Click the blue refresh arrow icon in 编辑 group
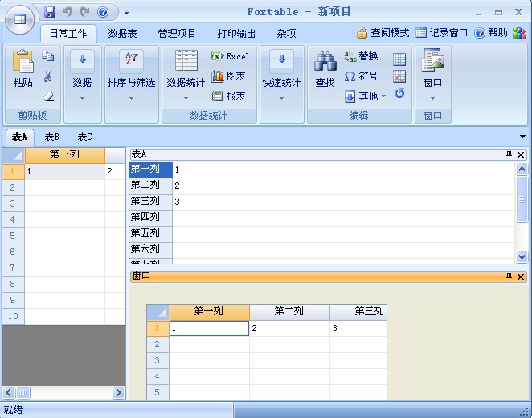This screenshot has width=532, height=418. (x=399, y=93)
